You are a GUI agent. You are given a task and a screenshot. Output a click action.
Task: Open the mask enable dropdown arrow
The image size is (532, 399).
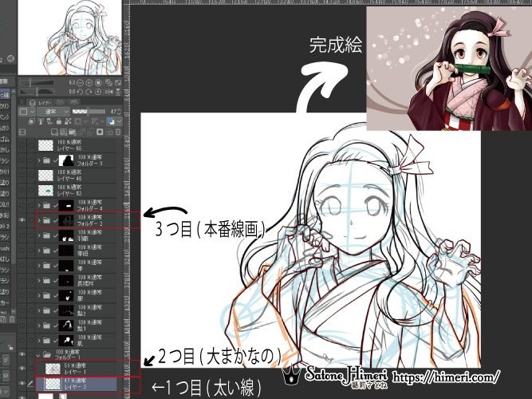point(86,121)
